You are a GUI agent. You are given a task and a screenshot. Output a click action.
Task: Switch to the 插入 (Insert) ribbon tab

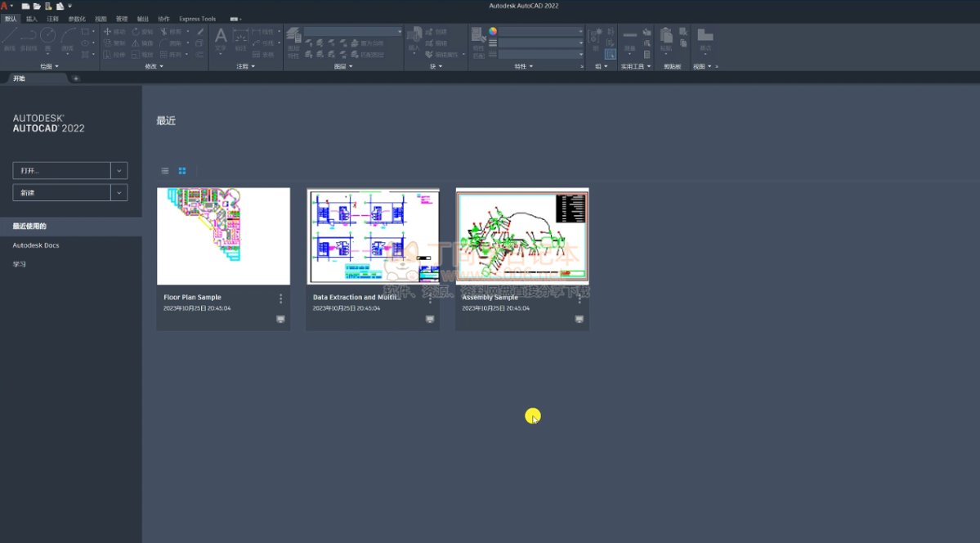click(32, 18)
